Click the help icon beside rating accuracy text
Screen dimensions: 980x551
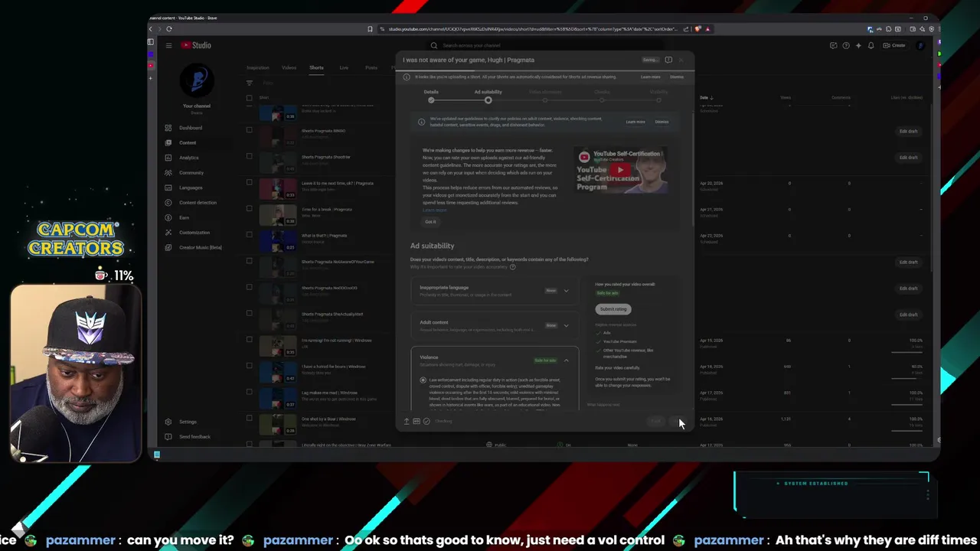coord(512,267)
